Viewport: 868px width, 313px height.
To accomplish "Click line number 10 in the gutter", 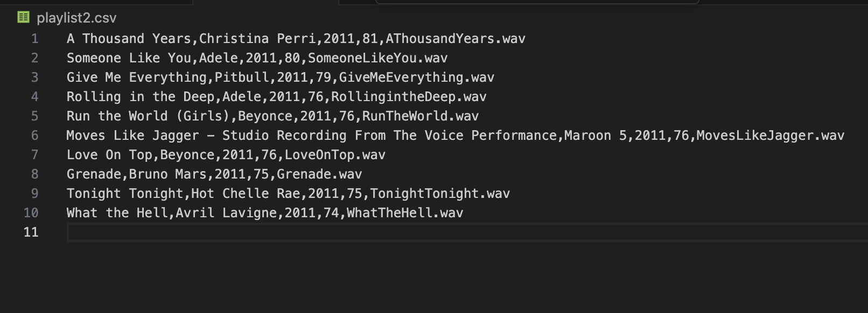I will point(30,212).
